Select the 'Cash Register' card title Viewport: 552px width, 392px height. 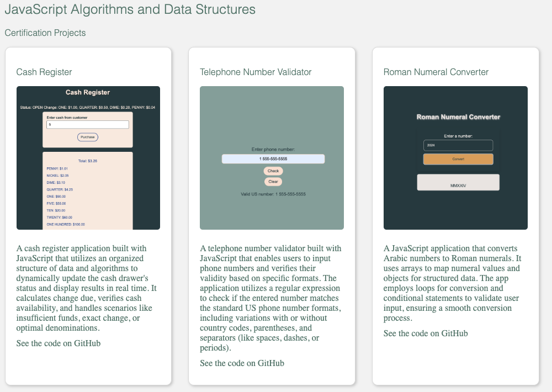[44, 72]
